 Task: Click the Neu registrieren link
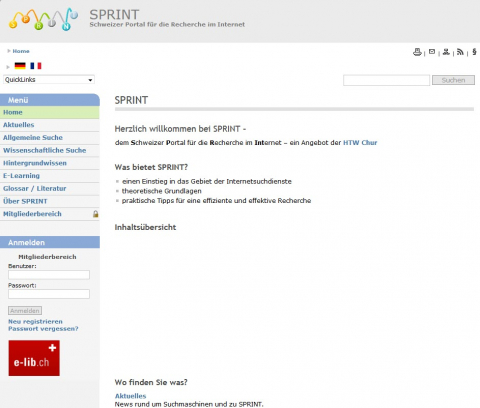(x=35, y=321)
